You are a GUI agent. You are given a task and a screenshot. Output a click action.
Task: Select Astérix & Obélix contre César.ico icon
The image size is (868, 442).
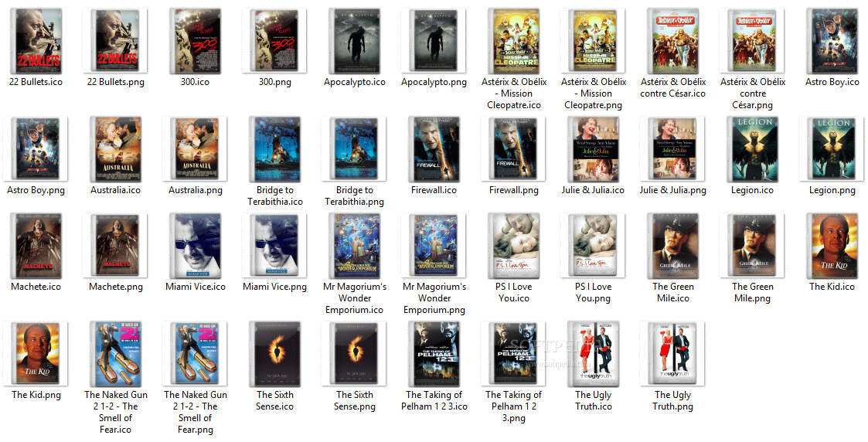[673, 41]
